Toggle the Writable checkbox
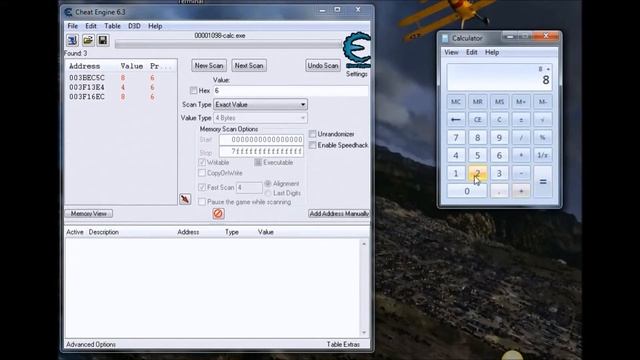640x360 pixels. [x=202, y=162]
